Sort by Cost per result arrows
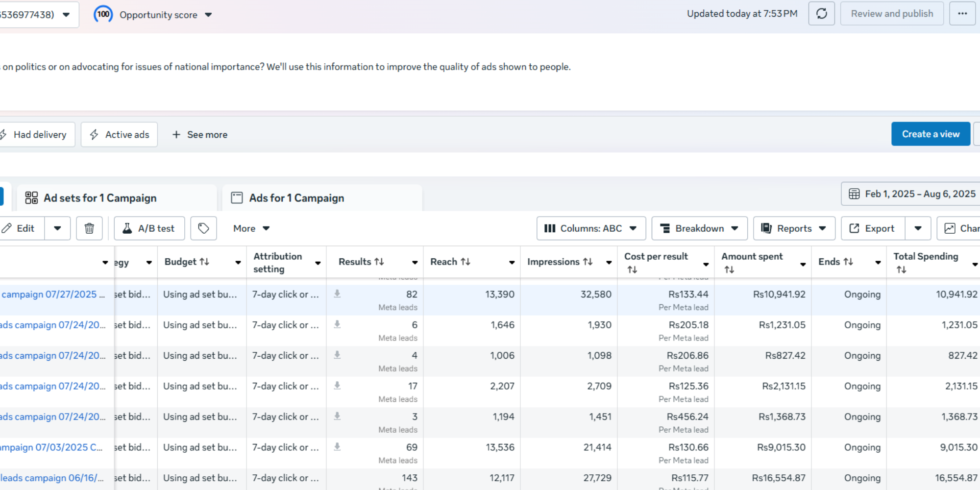The width and height of the screenshot is (980, 490). 632,269
